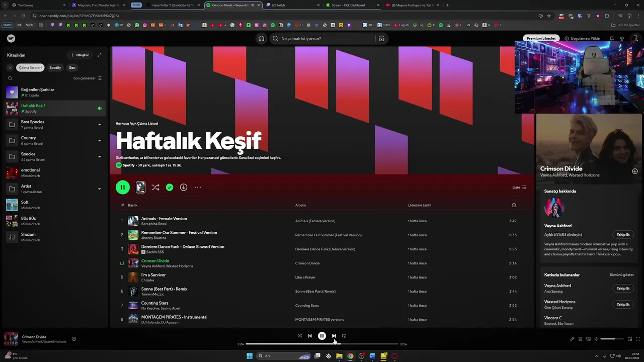The height and width of the screenshot is (362, 644).
Task: Click Uygulamayı Yükle link
Action: pyautogui.click(x=582, y=39)
